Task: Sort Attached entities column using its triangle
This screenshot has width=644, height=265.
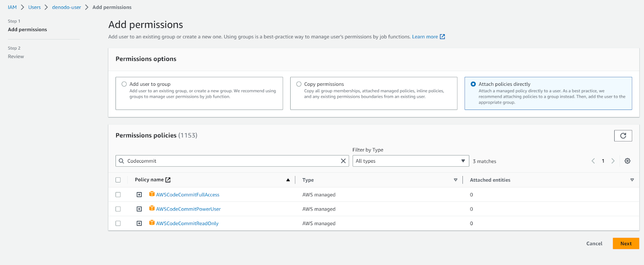Action: pos(632,180)
